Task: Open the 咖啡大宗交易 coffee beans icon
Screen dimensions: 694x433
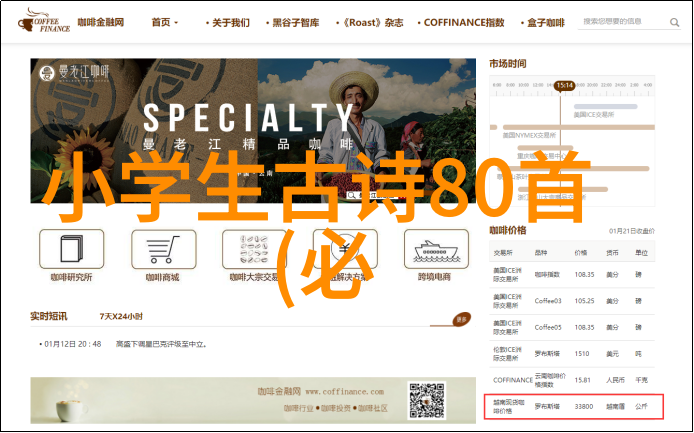Action: pyautogui.click(x=254, y=249)
